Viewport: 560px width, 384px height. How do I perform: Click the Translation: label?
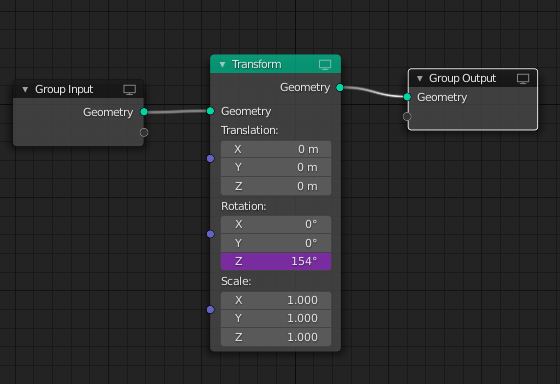click(x=249, y=130)
